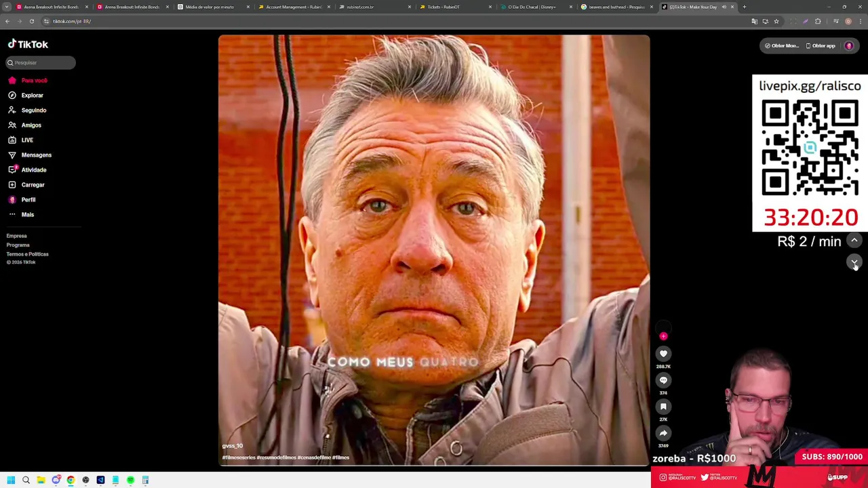Viewport: 868px width, 488px height.
Task: Open the Programa footer link
Action: coord(18,245)
